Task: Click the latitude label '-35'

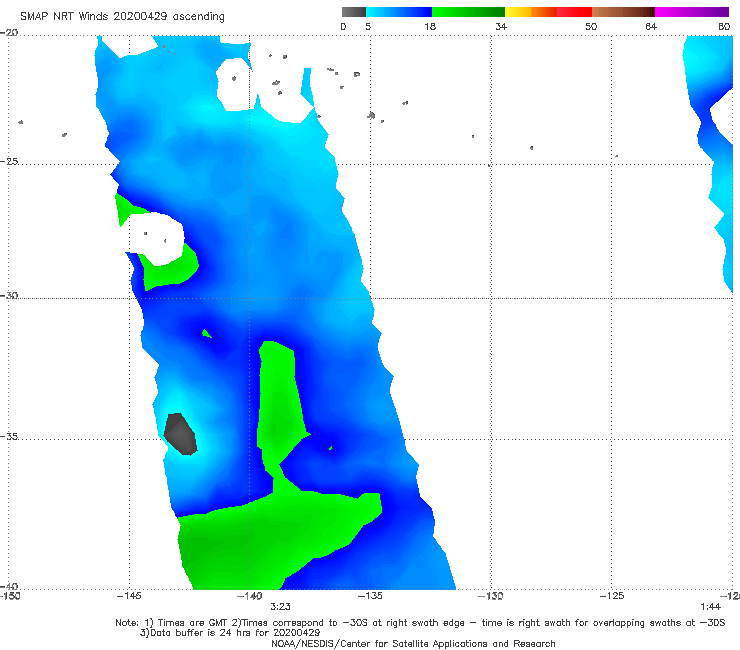Action: (9, 436)
